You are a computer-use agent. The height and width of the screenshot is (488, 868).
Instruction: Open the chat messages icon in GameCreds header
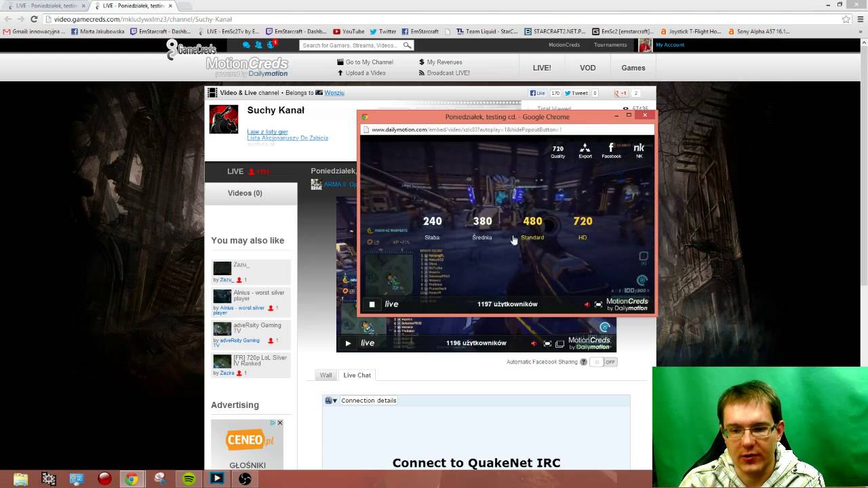246,45
